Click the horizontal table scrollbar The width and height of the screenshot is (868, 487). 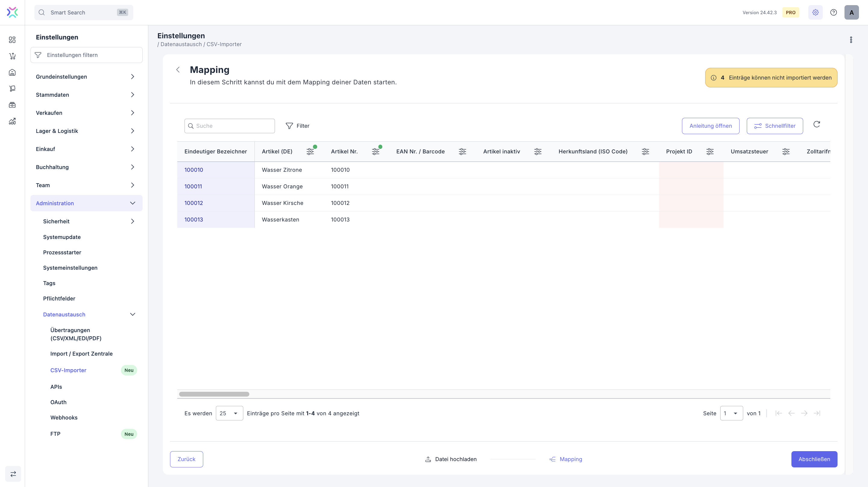point(214,394)
